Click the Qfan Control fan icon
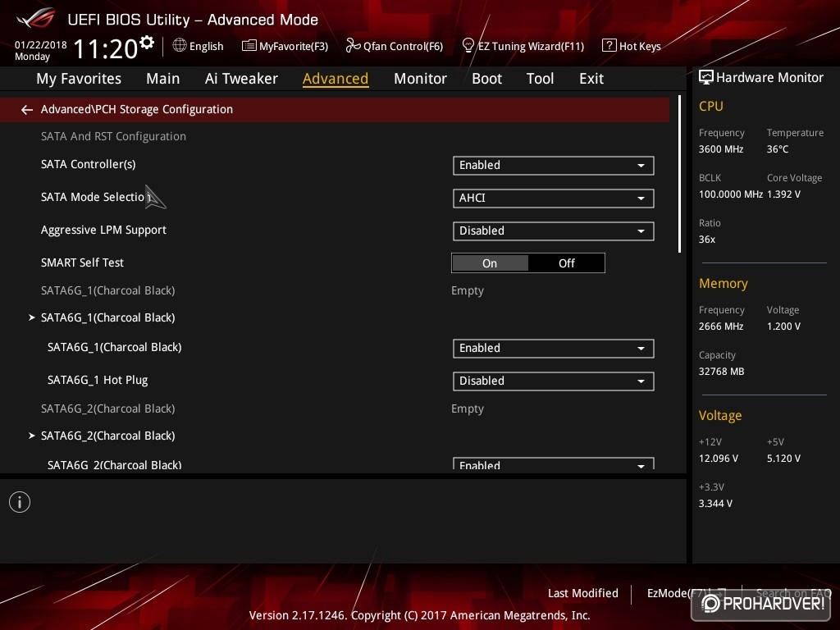 (x=353, y=46)
